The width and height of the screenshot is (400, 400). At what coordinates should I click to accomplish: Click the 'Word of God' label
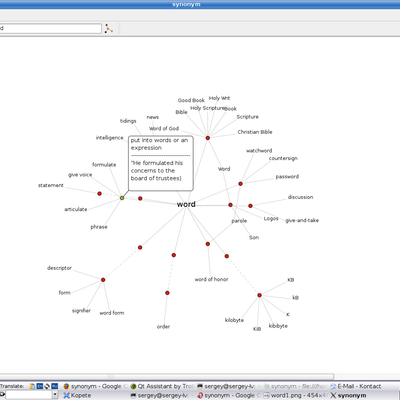[164, 128]
